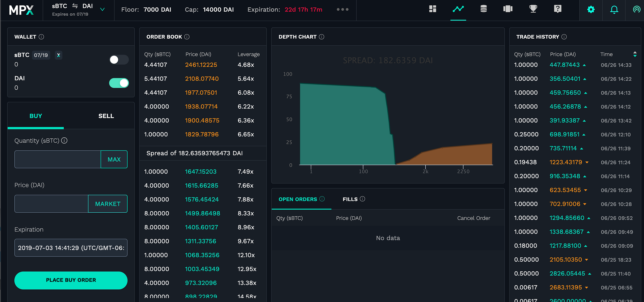Click the Cap 14000 DAI value
The width and height of the screenshot is (644, 302).
pos(218,9)
